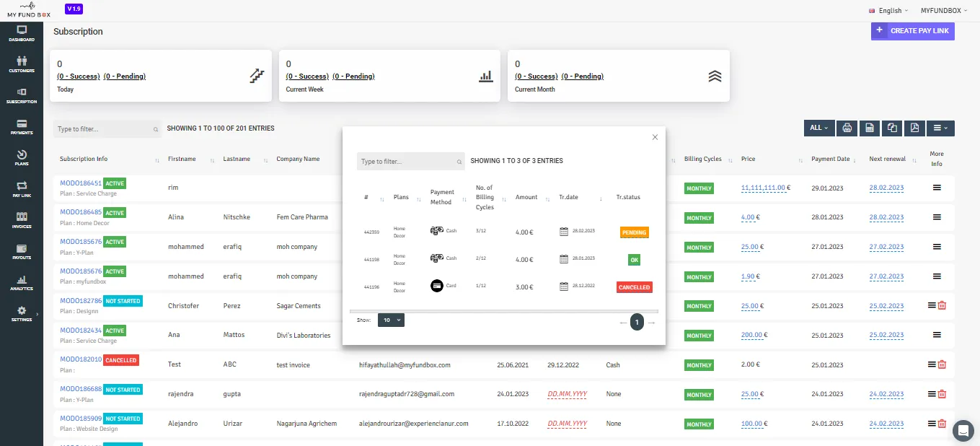The image size is (980, 446).
Task: Edit price 200.00 for Ana Mattos
Action: pyautogui.click(x=752, y=335)
